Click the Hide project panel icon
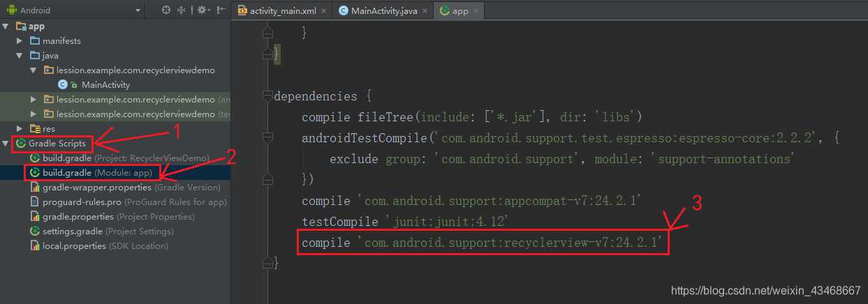The width and height of the screenshot is (868, 304). (221, 10)
